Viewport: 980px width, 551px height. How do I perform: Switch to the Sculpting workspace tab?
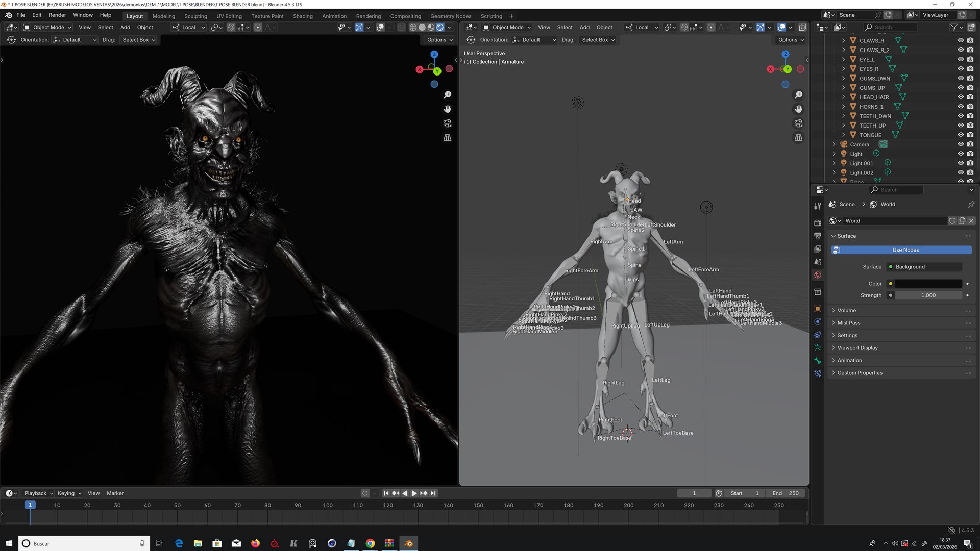(x=195, y=16)
